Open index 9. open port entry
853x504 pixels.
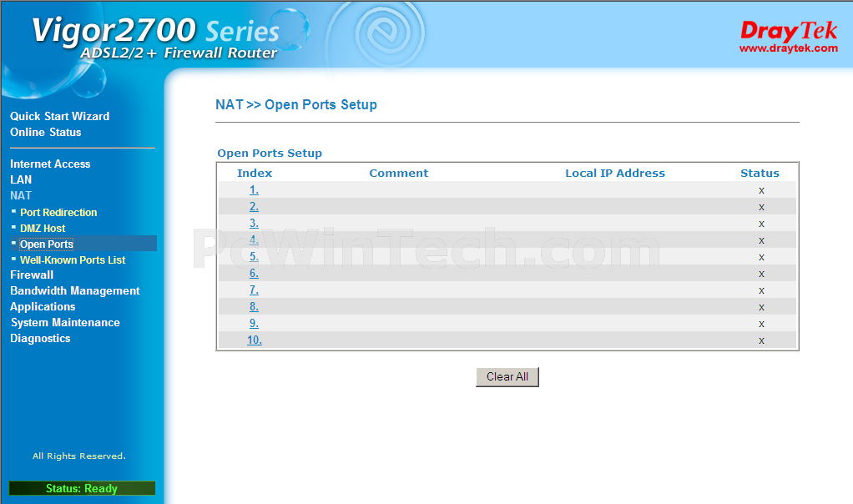pos(254,323)
